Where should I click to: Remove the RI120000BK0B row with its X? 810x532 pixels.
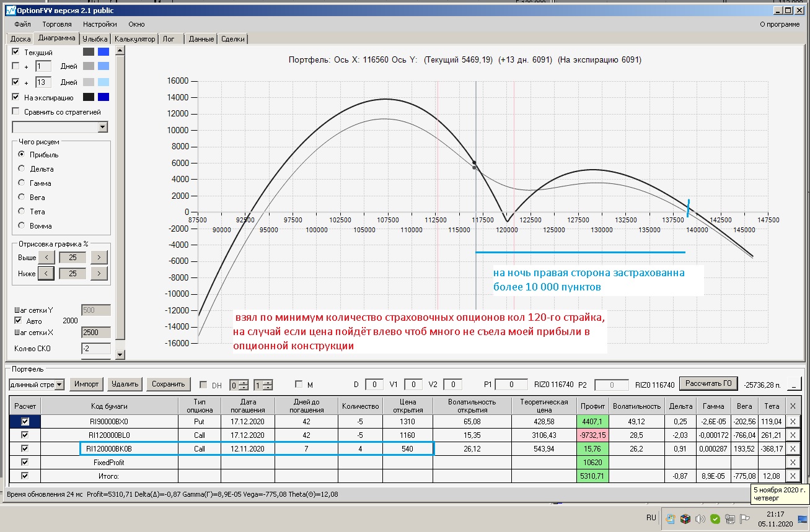click(x=792, y=448)
